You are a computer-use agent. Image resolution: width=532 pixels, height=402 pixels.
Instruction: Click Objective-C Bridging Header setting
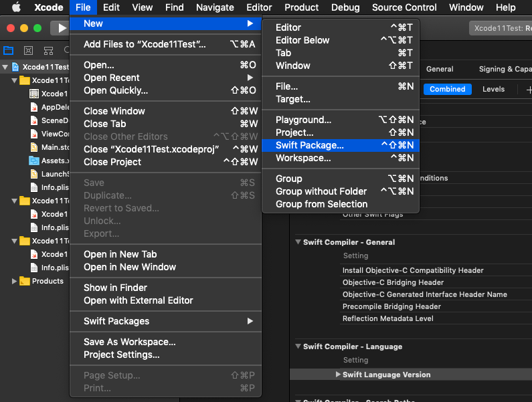(x=393, y=282)
